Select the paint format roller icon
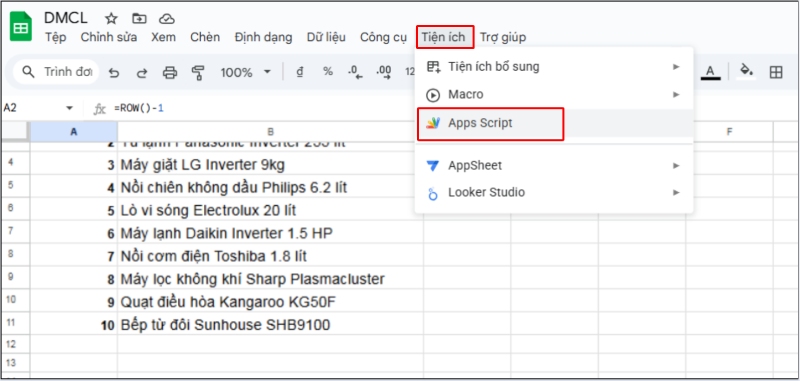Screen dimensions: 800x381 point(198,73)
